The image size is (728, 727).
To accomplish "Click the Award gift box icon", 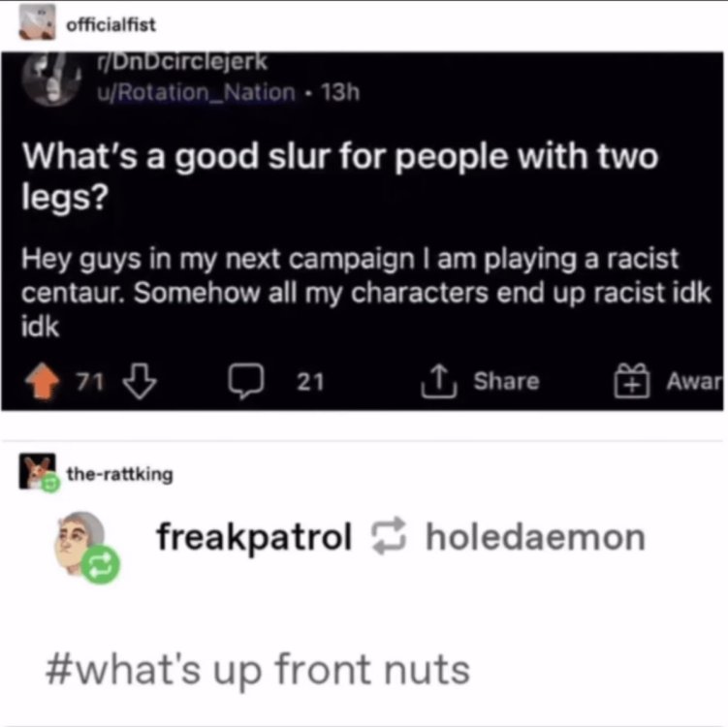I will point(632,381).
